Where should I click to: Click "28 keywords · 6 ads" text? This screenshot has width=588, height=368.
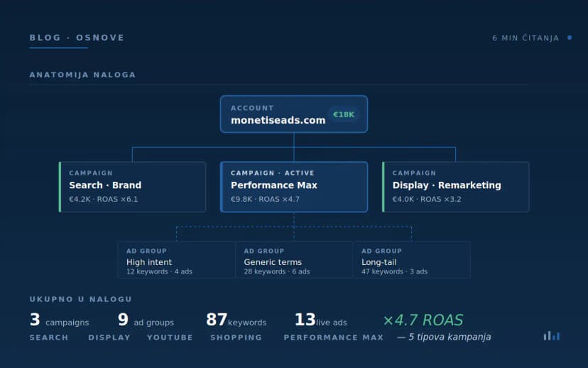(x=277, y=271)
